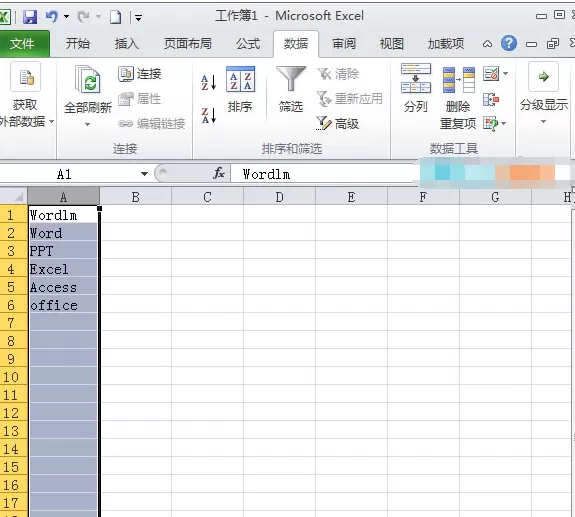This screenshot has width=575, height=517.
Task: Click the Select All corner button
Action: tap(14, 197)
